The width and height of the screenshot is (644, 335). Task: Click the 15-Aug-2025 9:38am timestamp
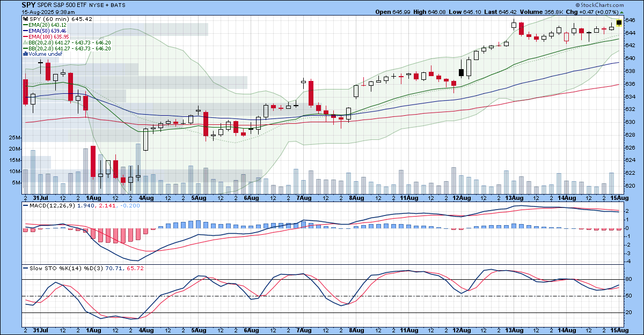pyautogui.click(x=48, y=11)
